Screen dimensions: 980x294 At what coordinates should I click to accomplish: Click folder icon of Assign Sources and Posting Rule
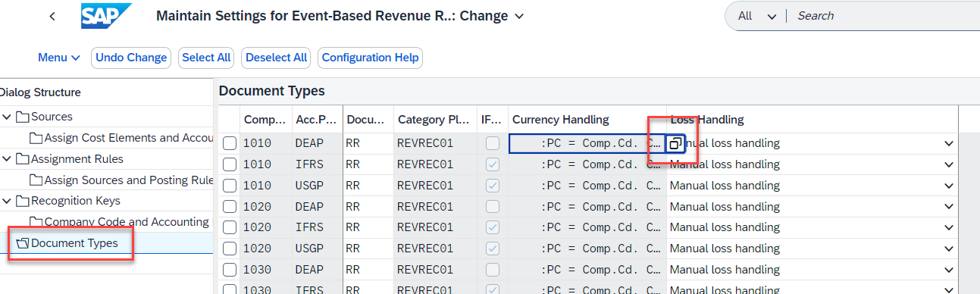(36, 180)
